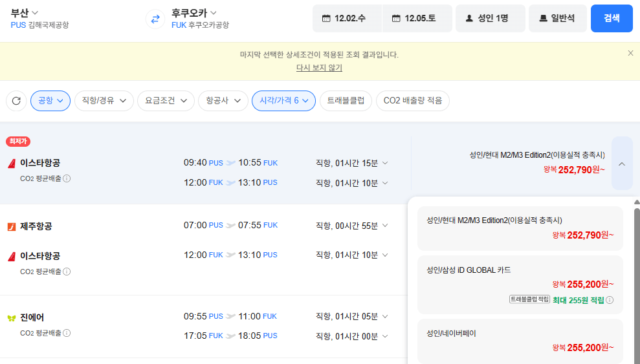This screenshot has width=640, height=364.
Task: Reset filters with the refresh icon
Action: point(16,101)
